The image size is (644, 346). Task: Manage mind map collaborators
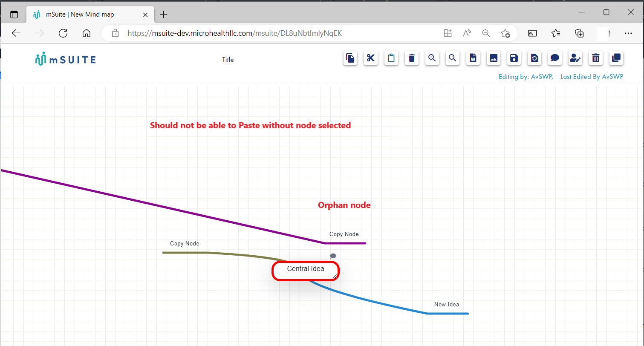[575, 58]
